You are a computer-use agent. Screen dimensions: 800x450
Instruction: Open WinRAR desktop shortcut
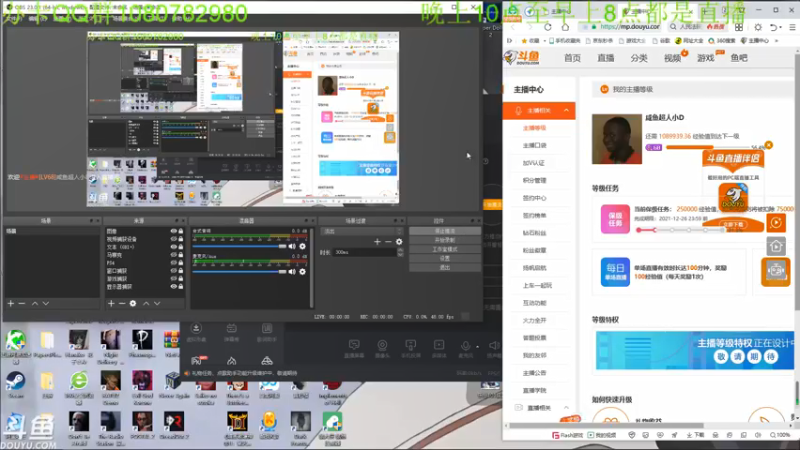pyautogui.click(x=172, y=343)
